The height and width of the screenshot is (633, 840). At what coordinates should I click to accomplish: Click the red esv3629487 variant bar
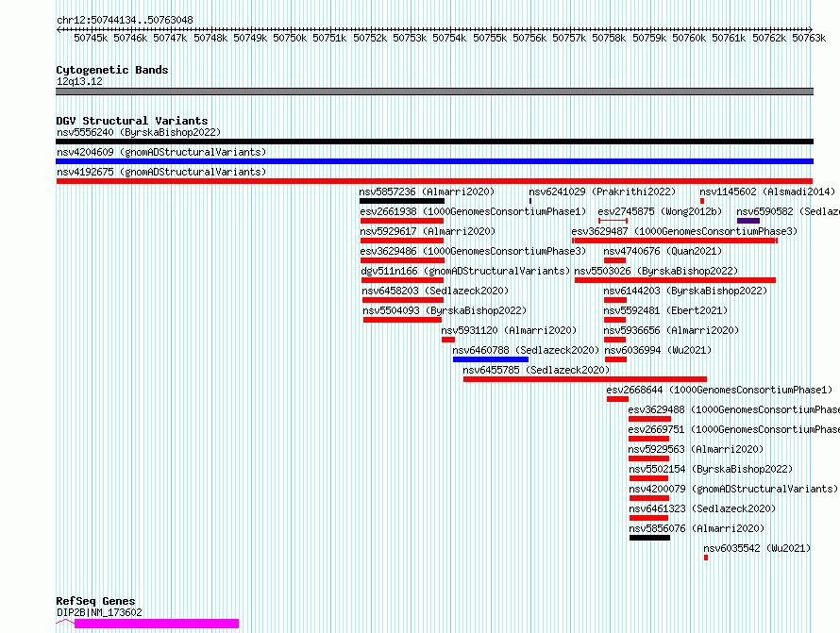coord(675,241)
